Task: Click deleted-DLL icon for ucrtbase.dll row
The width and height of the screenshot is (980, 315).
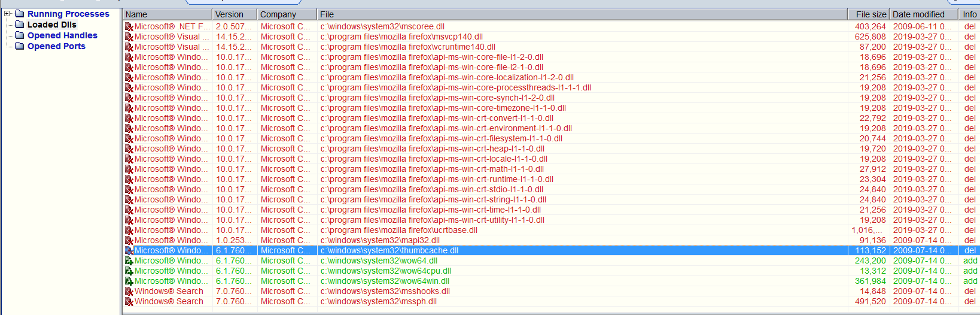Action: (x=129, y=230)
